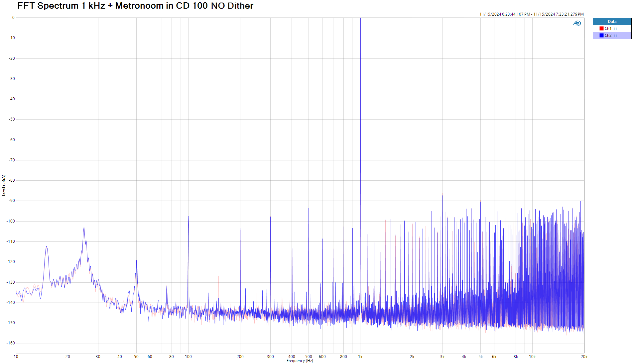Click the 100 tick on frequency axis
Image resolution: width=633 pixels, height=364 pixels.
[x=188, y=357]
